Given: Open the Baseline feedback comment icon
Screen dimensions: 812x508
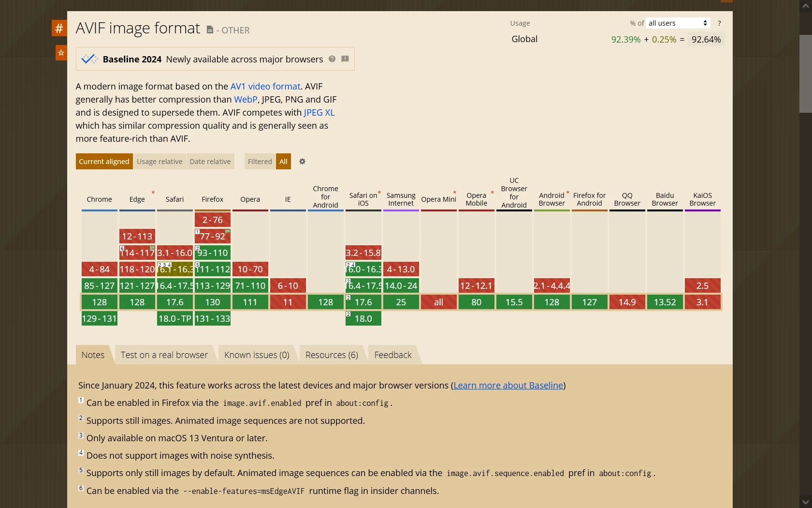Looking at the screenshot, I should (x=345, y=59).
